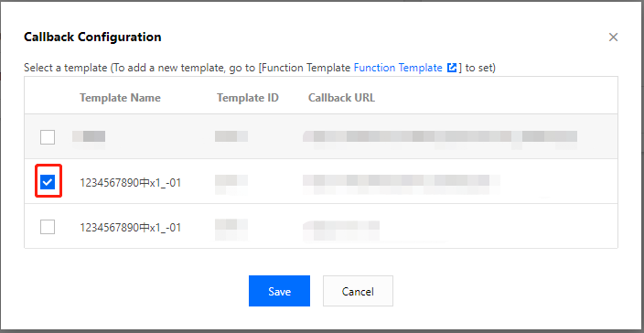Click the blurred Template ID in the top row
Screen dimensions: 644x333
click(231, 136)
